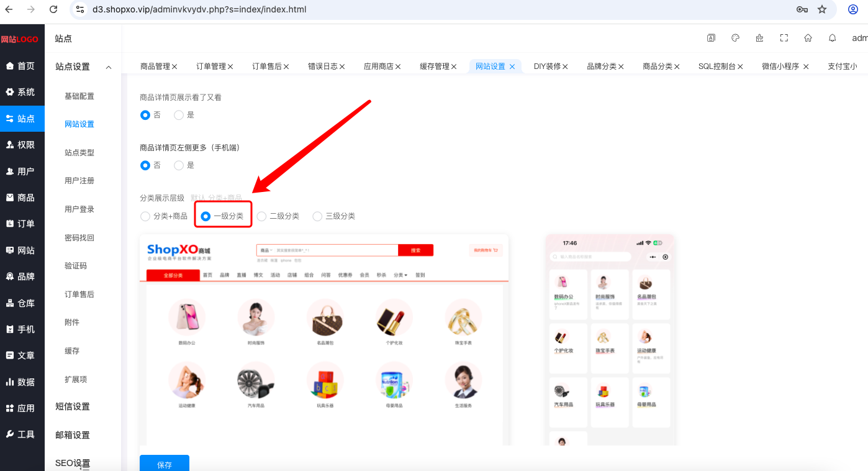Image resolution: width=868 pixels, height=471 pixels.
Task: Open 首页 in the dark sidebar
Action: (22, 66)
